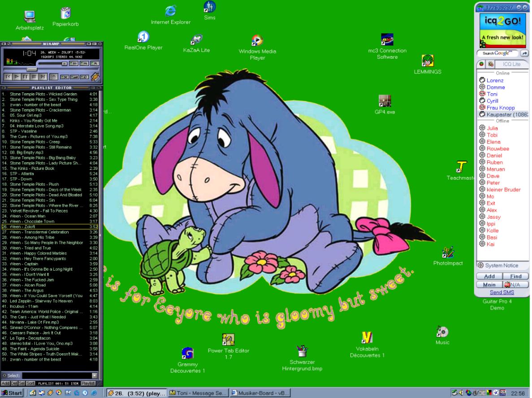
Task: Click the Search Google input field
Action: coord(498,53)
